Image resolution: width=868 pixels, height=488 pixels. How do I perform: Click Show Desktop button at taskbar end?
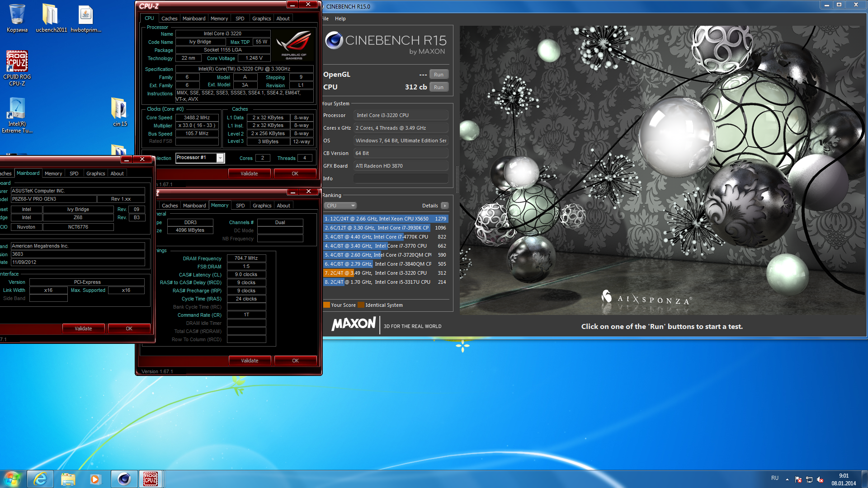coord(864,479)
